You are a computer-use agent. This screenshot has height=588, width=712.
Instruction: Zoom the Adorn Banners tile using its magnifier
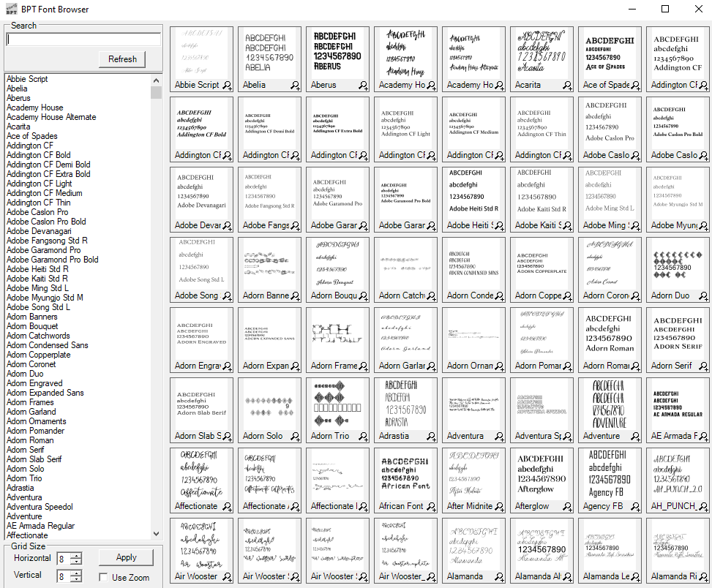coord(295,295)
